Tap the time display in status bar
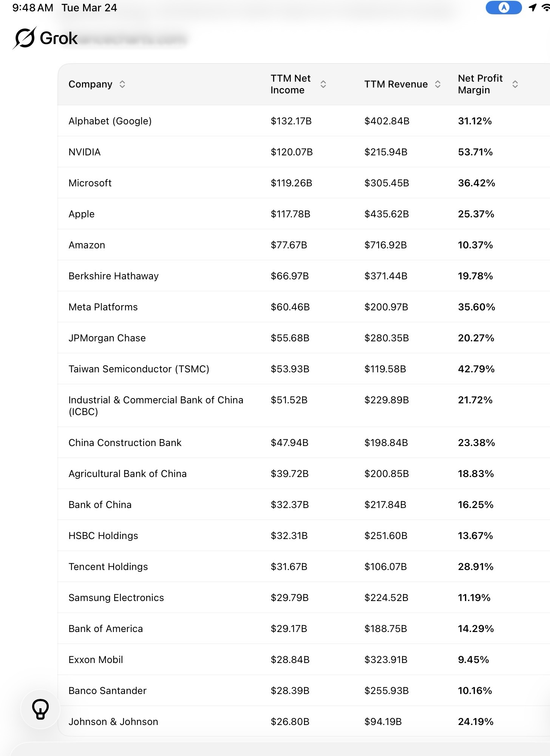 32,8
